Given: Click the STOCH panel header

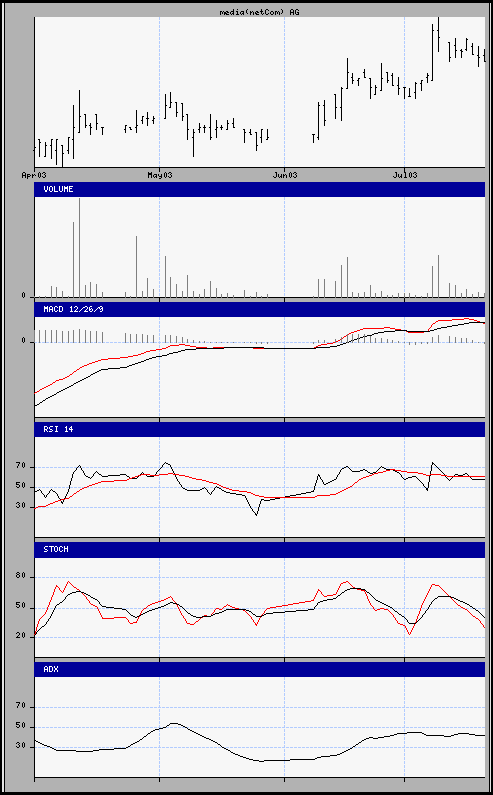Looking at the screenshot, I should coord(260,550).
